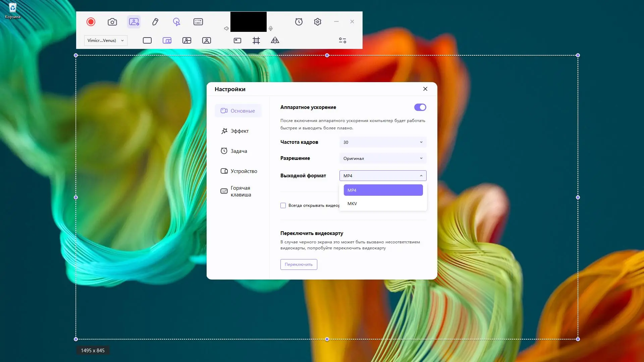Click the red record button
The image size is (644, 362).
coord(91,22)
